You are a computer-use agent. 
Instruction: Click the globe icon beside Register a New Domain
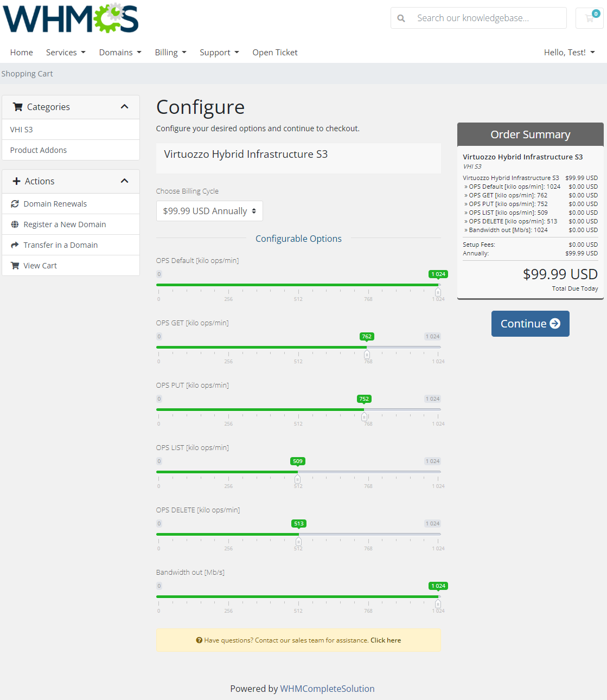(x=15, y=224)
